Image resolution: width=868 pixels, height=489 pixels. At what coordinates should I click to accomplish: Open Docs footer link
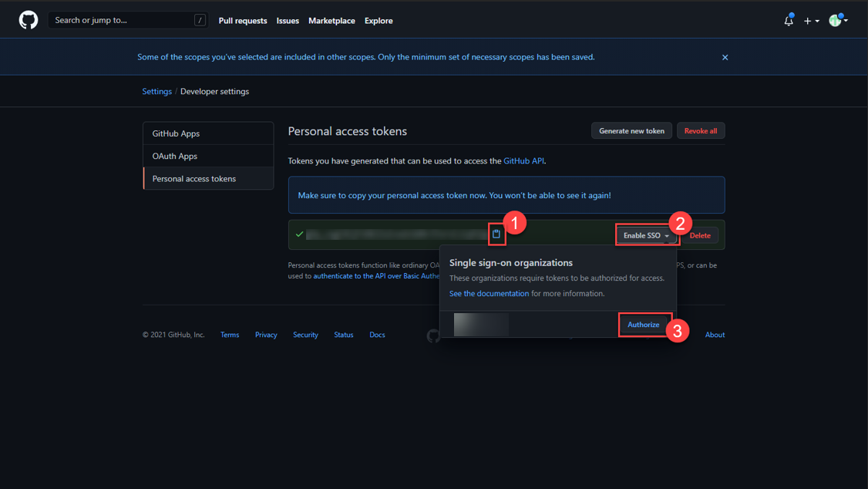tap(377, 335)
